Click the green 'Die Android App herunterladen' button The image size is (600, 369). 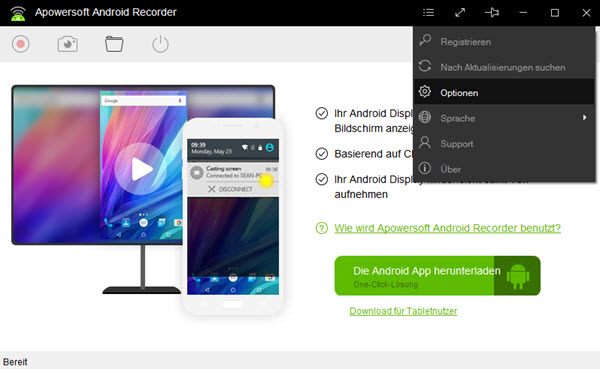tap(437, 276)
